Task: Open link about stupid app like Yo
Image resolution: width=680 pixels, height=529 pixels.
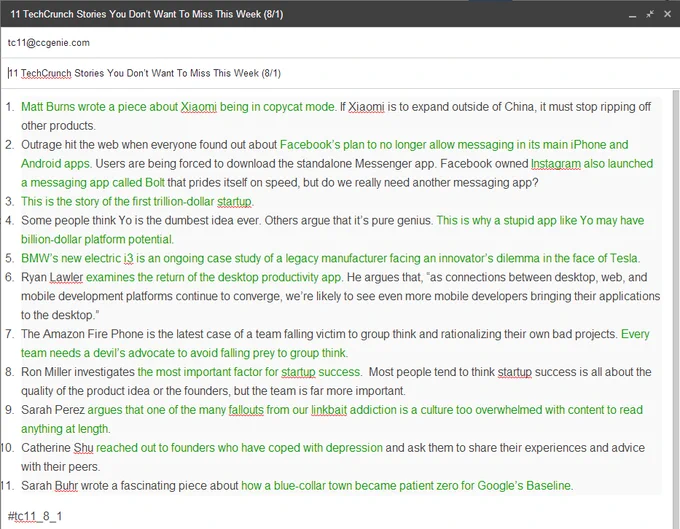Action: (x=540, y=220)
